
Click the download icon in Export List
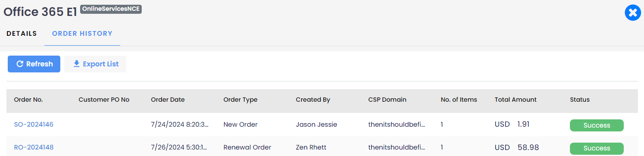pos(77,64)
